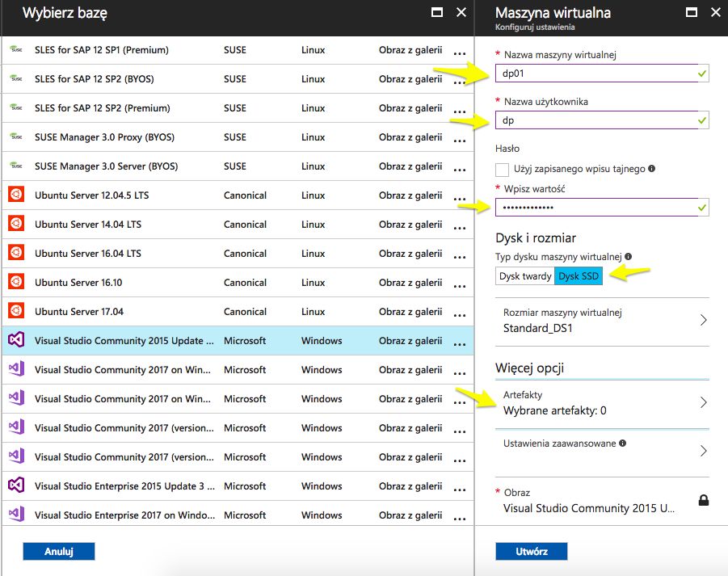Viewport: 728px width, 576px height.
Task: Select Dysk twardy disk type
Action: pyautogui.click(x=525, y=276)
